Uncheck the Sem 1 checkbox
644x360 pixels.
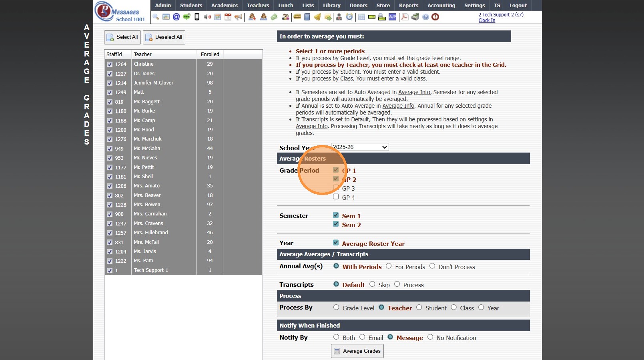tap(336, 215)
